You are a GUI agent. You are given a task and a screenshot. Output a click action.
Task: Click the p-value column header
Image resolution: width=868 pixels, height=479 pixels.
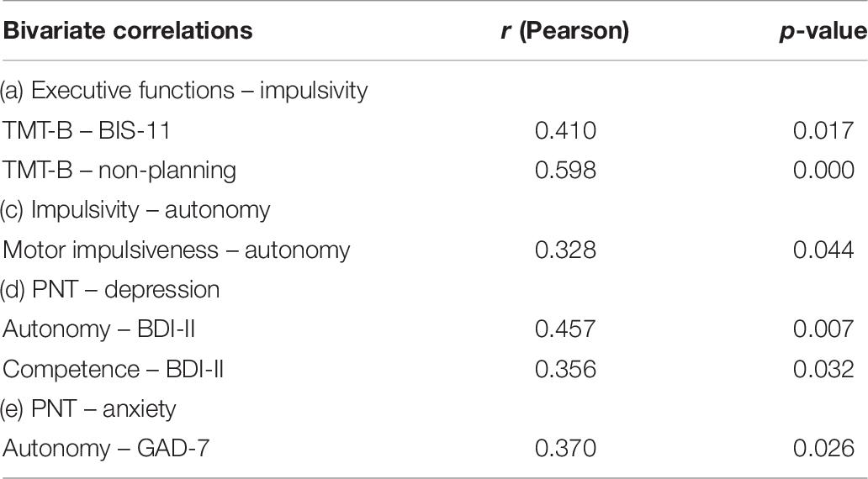(823, 32)
